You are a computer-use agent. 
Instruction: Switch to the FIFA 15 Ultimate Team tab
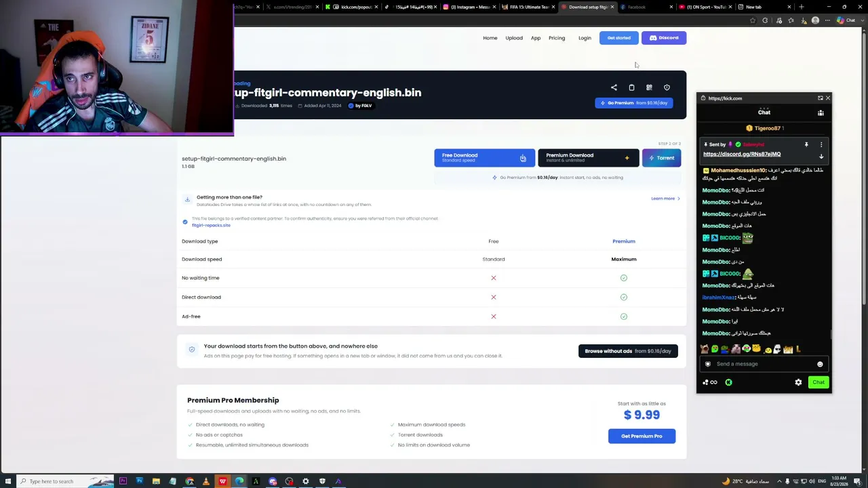[527, 7]
